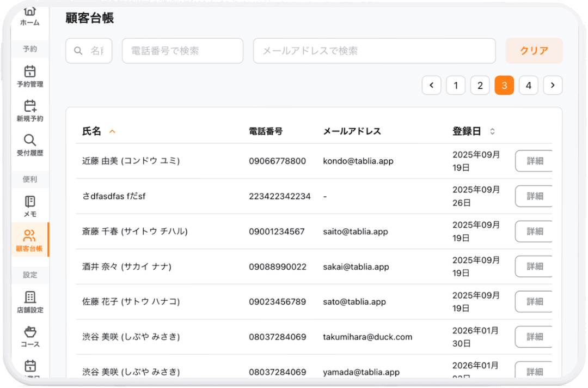Screen dimensions: 588x388
Task: Open 予約管理 calendar icon
Action: [30, 71]
